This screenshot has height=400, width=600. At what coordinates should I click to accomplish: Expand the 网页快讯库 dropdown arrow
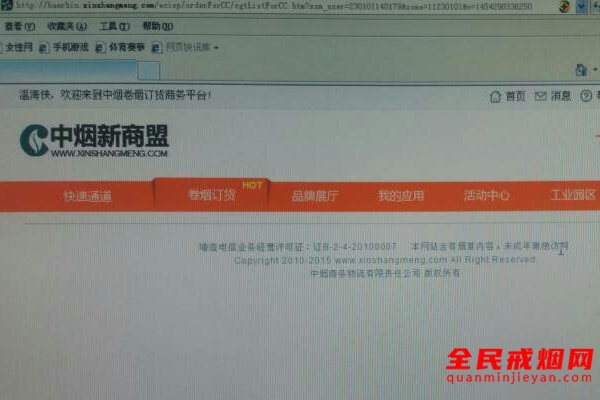[216, 48]
